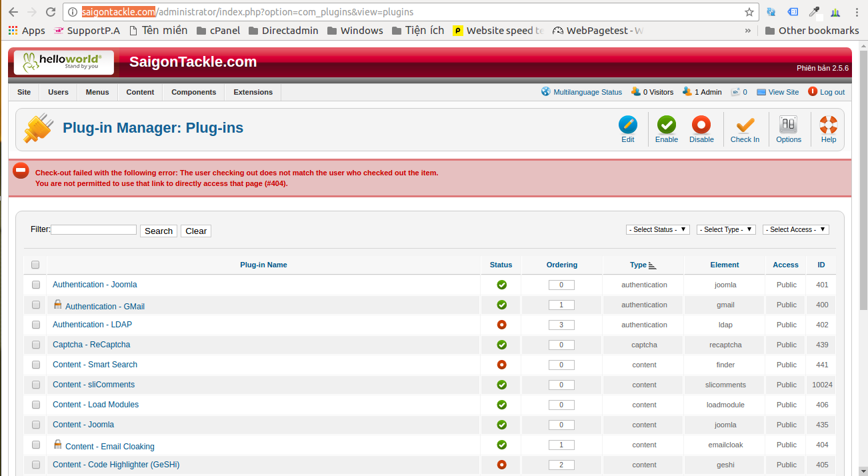Open the Users menu
Screen dimensions: 868x476
point(58,92)
